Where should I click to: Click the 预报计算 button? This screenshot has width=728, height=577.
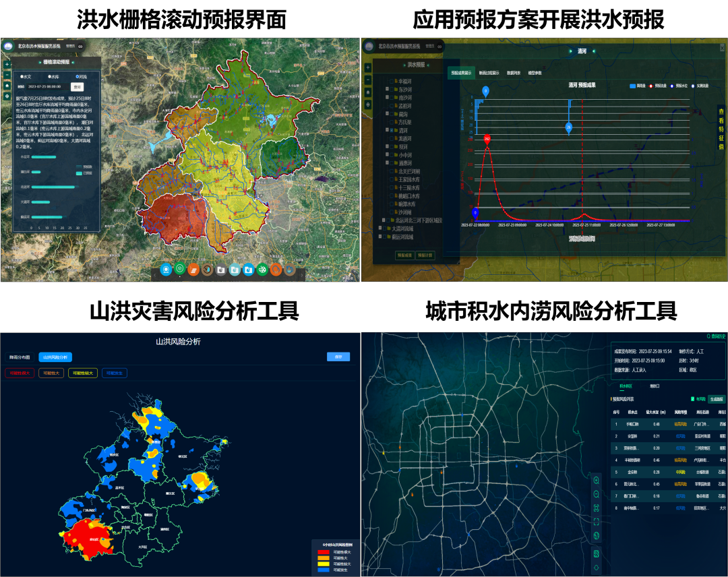[x=425, y=255]
